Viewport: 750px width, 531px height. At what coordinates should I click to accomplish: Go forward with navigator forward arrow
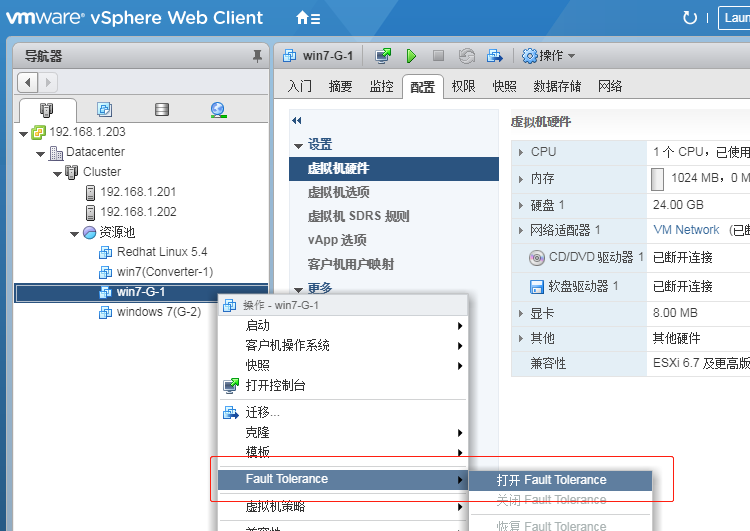[x=48, y=82]
